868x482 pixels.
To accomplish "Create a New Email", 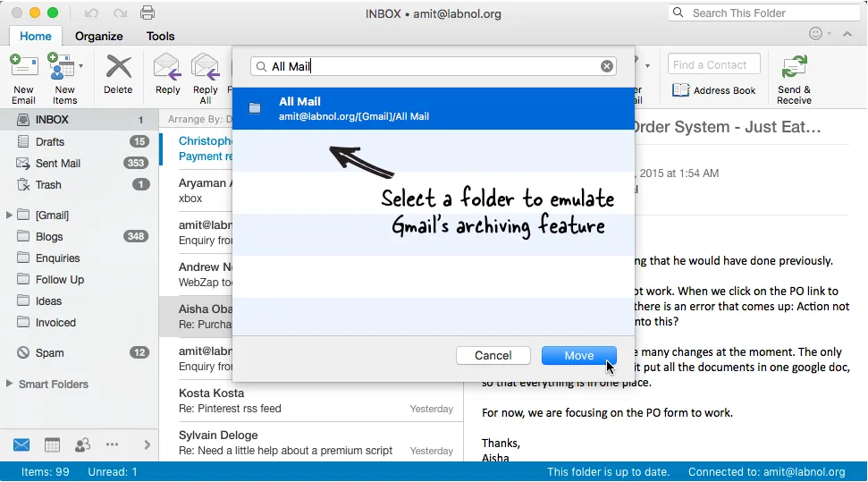I will point(23,79).
